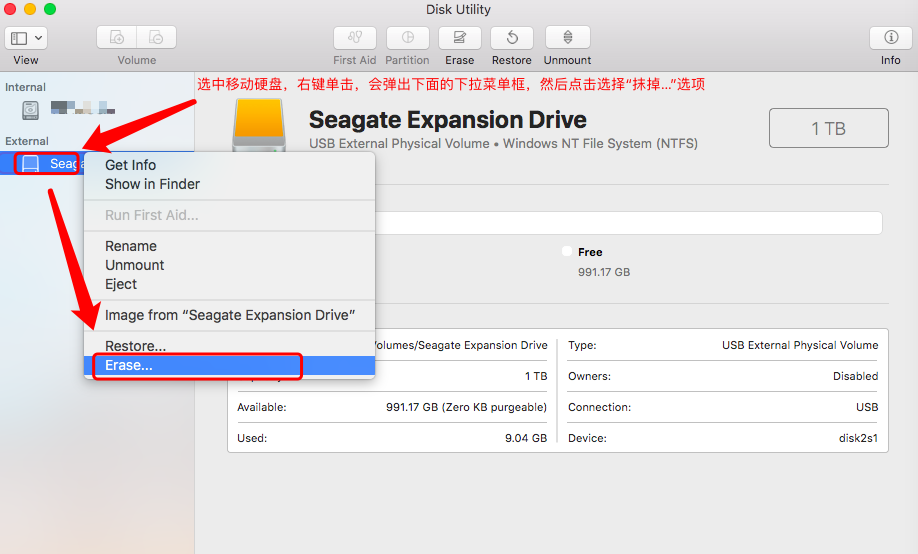Viewport: 918px width, 554px height.
Task: Click the "991.17 GB (Zero KB purgeable)" value
Action: coord(466,407)
